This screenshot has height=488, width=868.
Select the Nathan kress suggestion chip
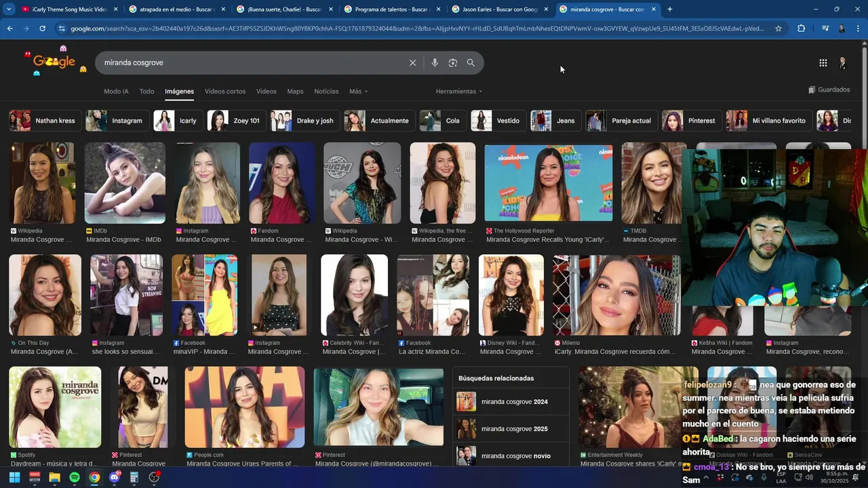45,121
